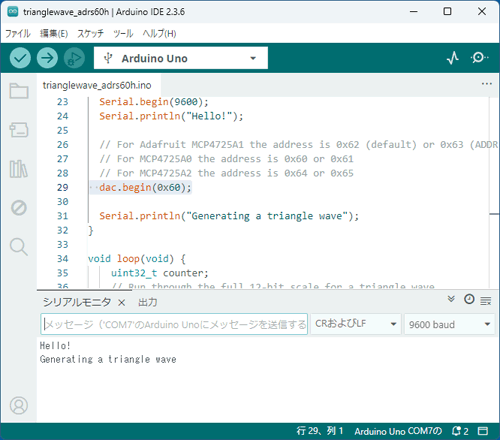Open the CRおよびLF line ending dropdown
The width and height of the screenshot is (500, 440).
coord(355,324)
